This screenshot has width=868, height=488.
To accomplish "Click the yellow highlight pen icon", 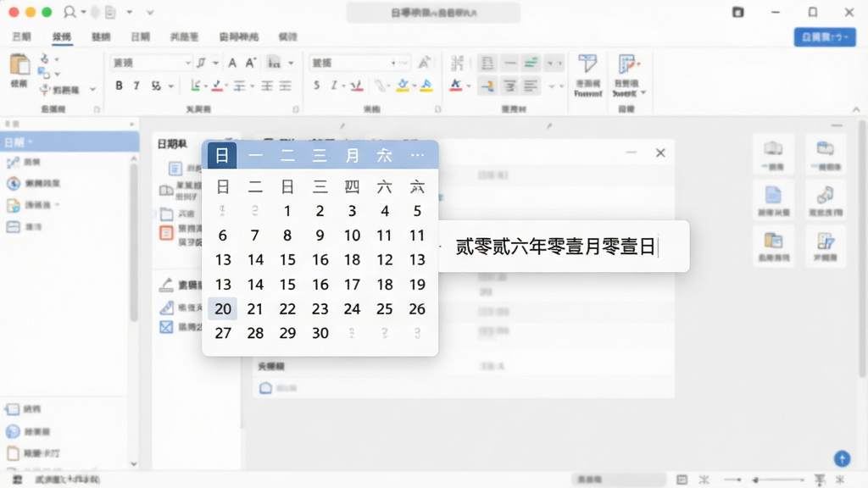I will click(403, 86).
